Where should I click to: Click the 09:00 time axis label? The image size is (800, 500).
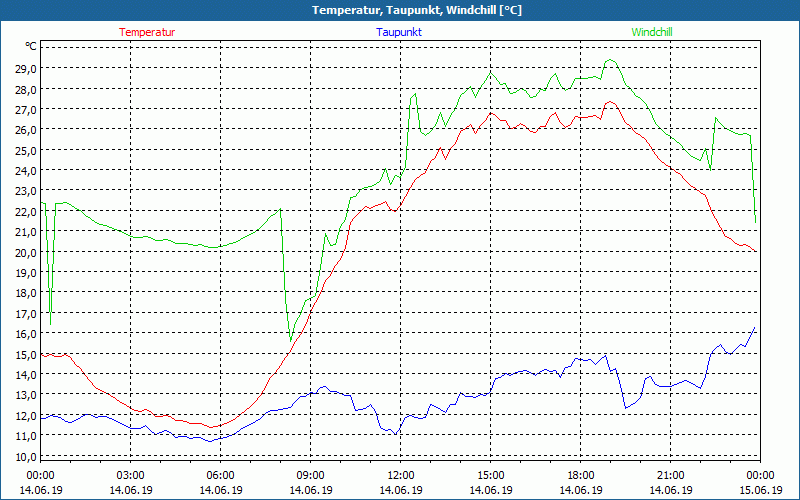click(311, 476)
